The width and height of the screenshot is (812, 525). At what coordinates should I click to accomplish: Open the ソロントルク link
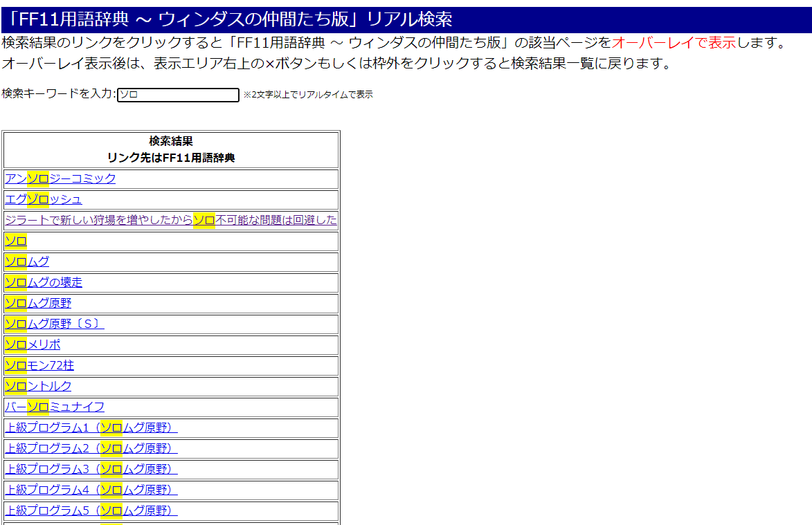coord(38,386)
